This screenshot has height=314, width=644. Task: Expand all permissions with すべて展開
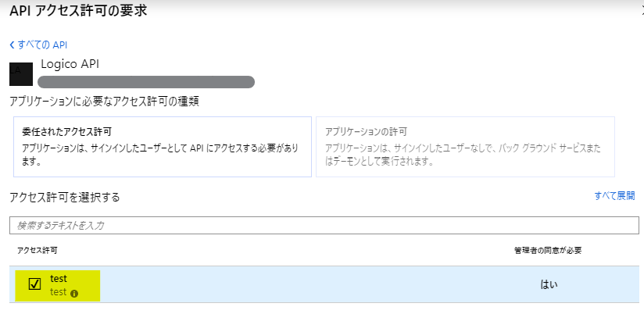614,196
